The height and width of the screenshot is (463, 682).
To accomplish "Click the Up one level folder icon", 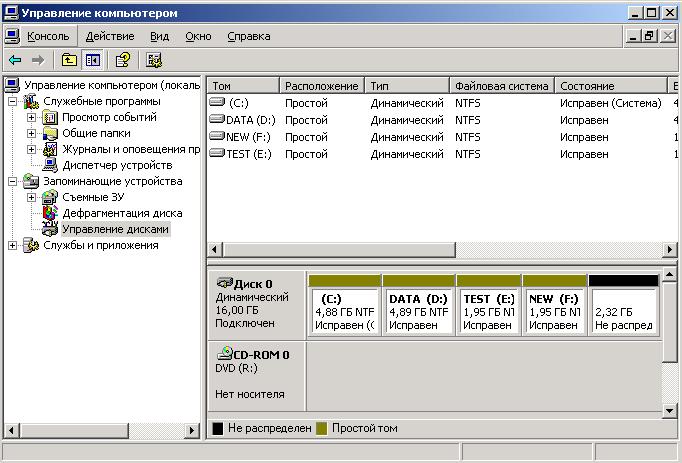I will point(69,60).
